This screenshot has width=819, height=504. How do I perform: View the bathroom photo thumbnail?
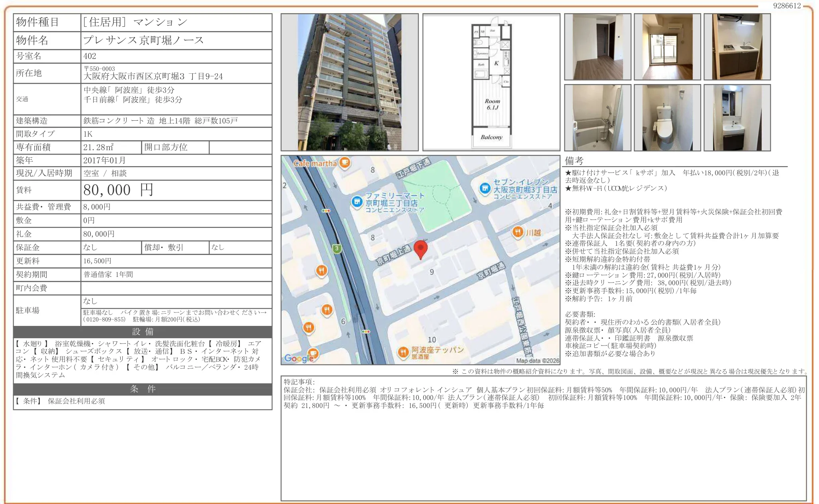(597, 118)
